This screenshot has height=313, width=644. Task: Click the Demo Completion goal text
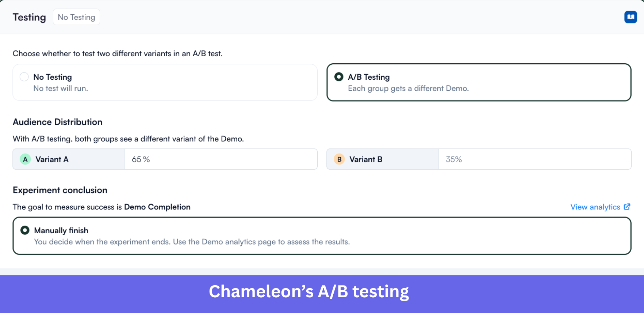tap(157, 207)
